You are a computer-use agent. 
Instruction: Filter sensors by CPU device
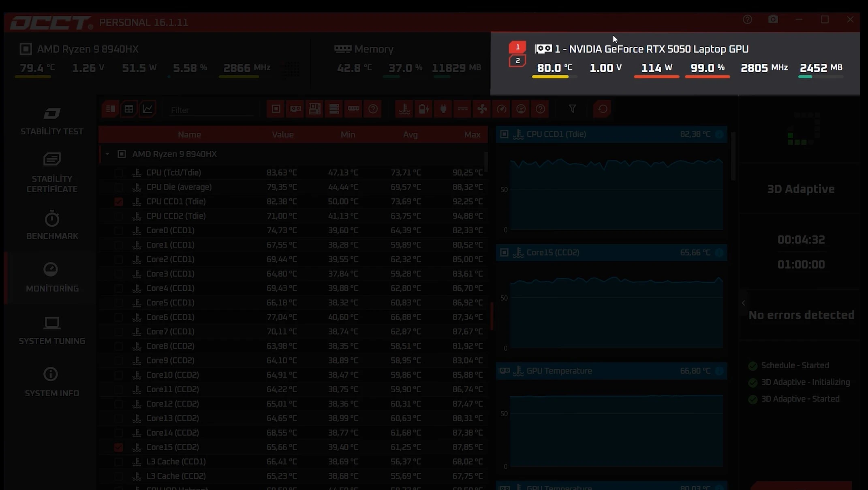coord(276,109)
